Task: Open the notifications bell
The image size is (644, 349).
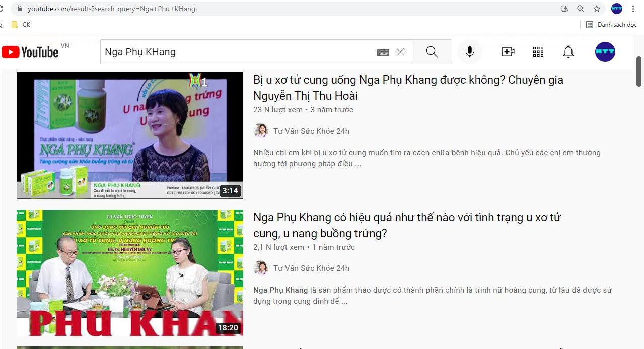Action: pos(568,52)
